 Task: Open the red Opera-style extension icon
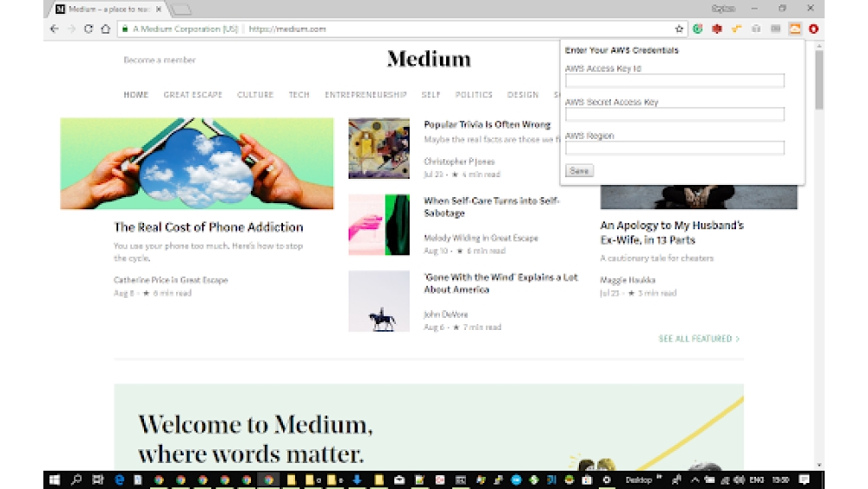pyautogui.click(x=813, y=29)
